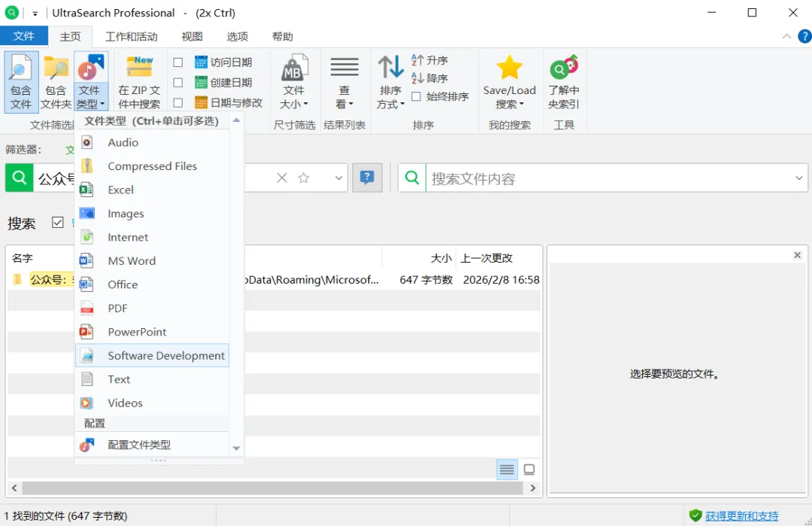Open the File Size (文件大小) filter dropdown
The height and width of the screenshot is (526, 812).
click(x=294, y=82)
